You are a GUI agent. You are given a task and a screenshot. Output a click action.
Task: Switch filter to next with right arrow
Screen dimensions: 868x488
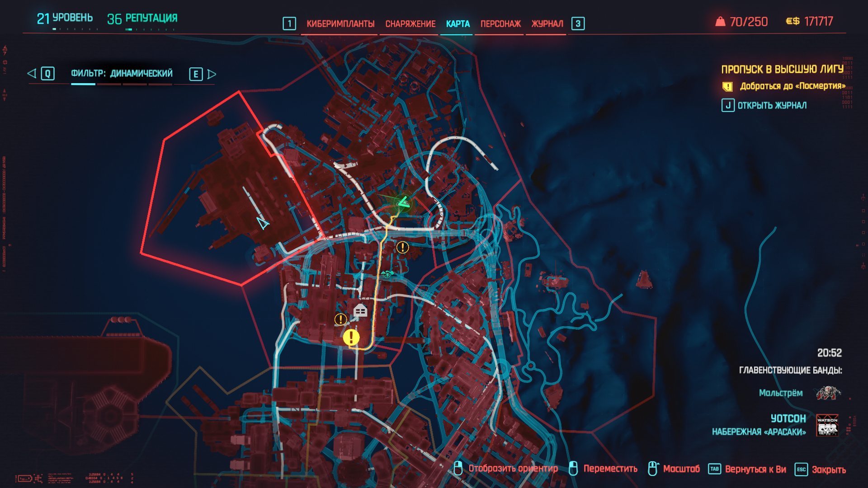coord(212,74)
